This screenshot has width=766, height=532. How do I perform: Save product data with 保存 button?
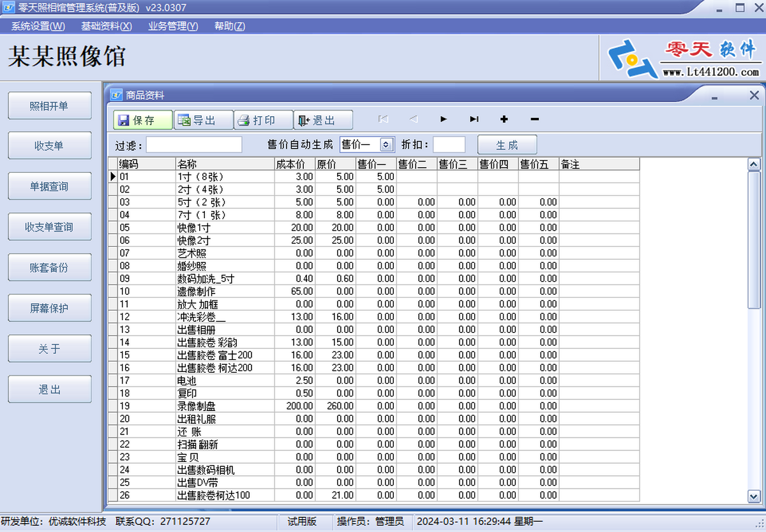tap(143, 120)
